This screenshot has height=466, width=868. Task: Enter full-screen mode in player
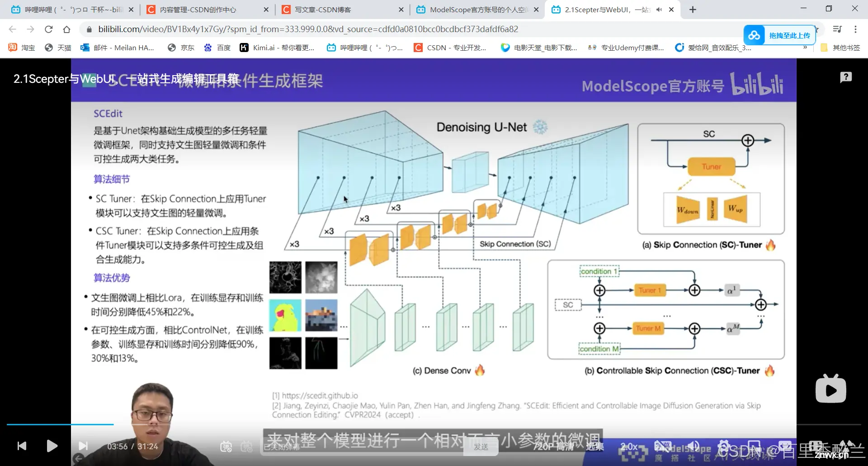click(x=846, y=447)
